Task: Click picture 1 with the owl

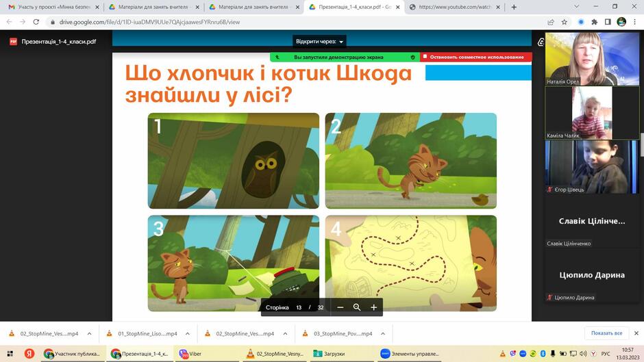Action: click(x=234, y=161)
